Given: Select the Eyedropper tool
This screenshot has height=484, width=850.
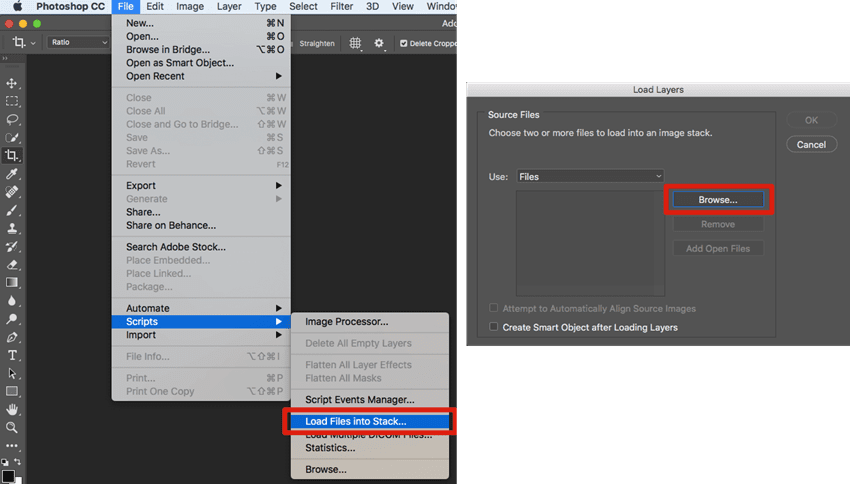Looking at the screenshot, I should [11, 173].
